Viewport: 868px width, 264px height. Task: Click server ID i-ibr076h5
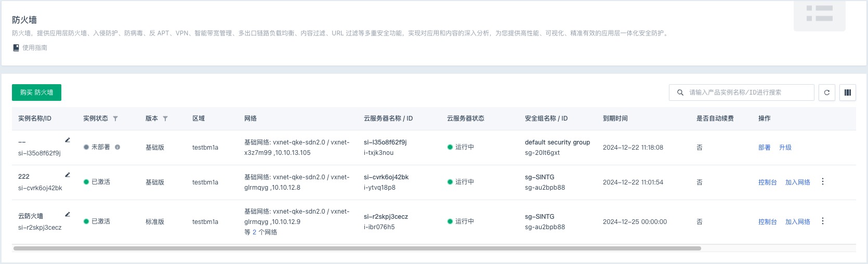(379, 227)
